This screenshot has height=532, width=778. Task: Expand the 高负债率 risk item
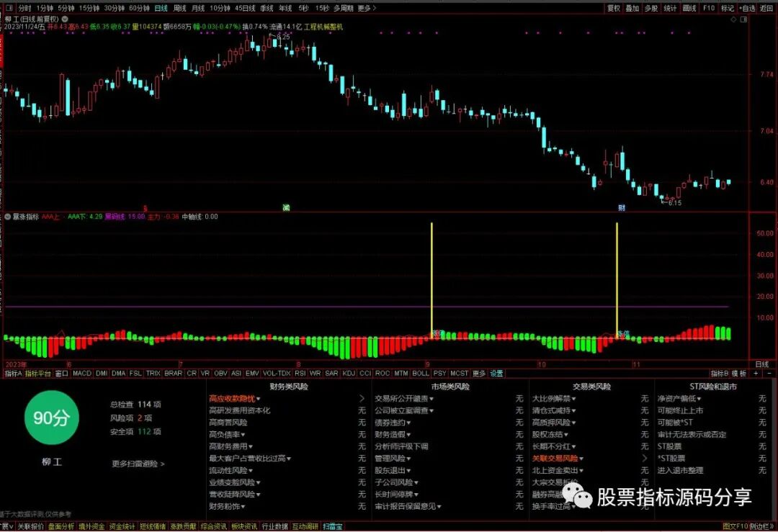tap(227, 434)
